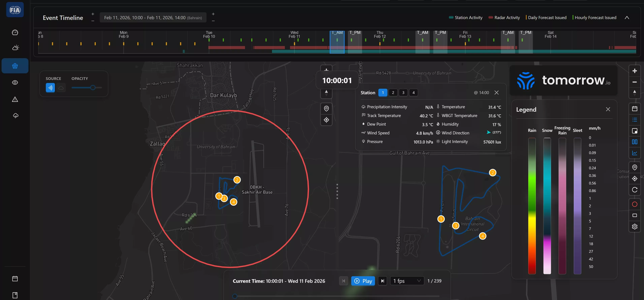This screenshot has height=300, width=644.
Task: Select the red circle draw tool
Action: pos(635,204)
